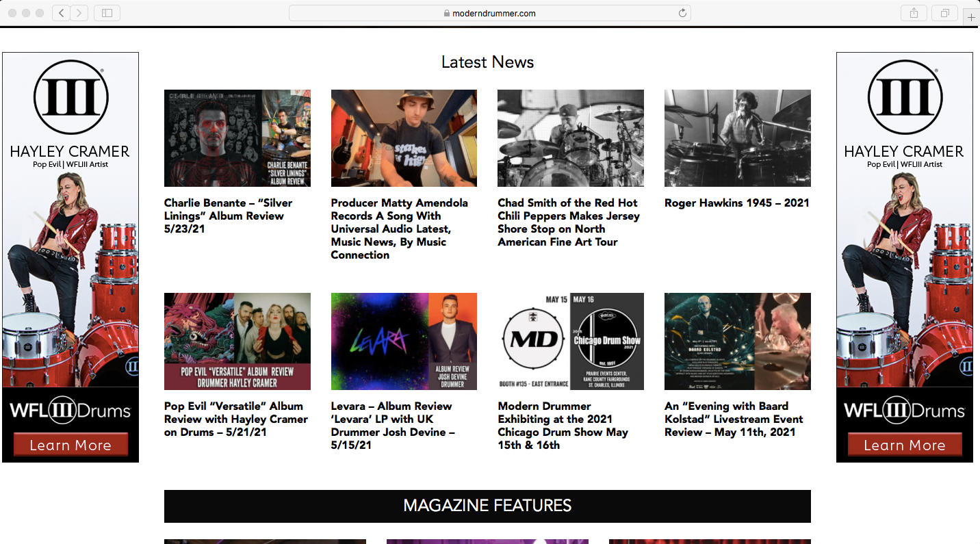Open Roger Hawkins 1945 – 2021 headline
The height and width of the screenshot is (544, 980).
736,203
